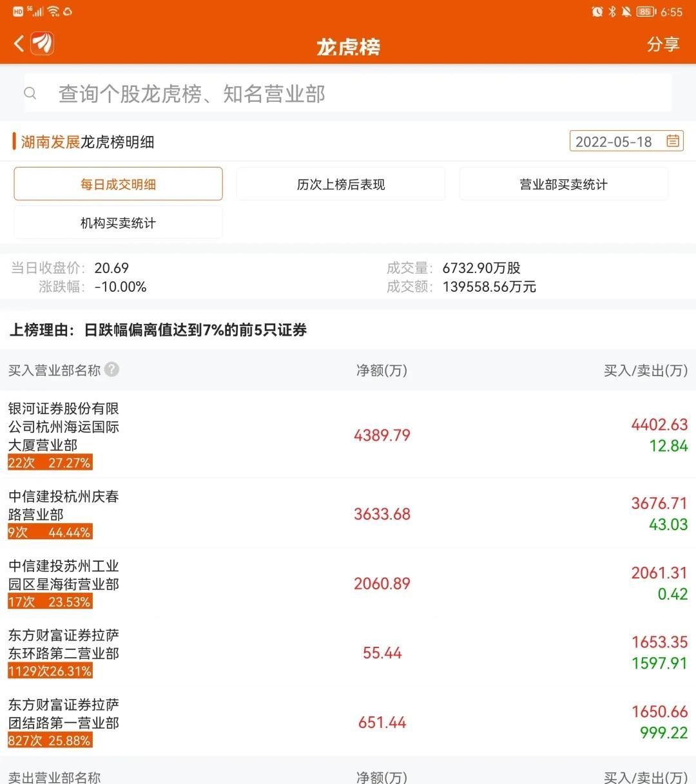
Task: Tap net amount 2060.89
Action: (x=382, y=584)
